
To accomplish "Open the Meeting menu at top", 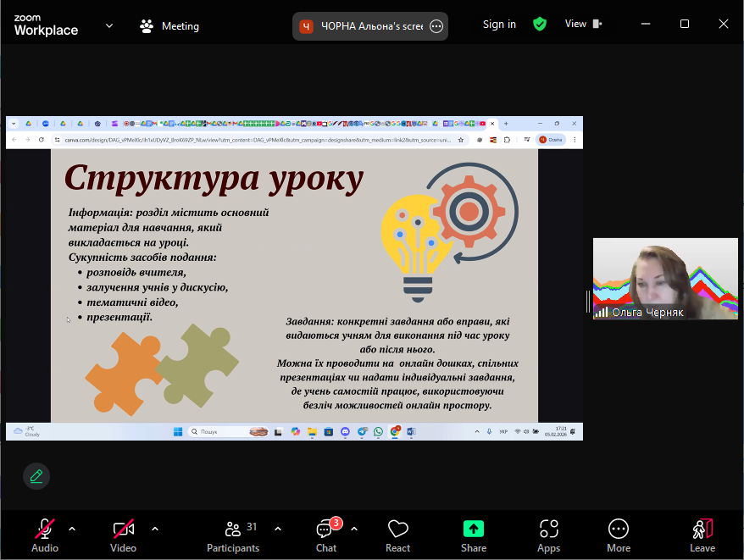I will 169,25.
